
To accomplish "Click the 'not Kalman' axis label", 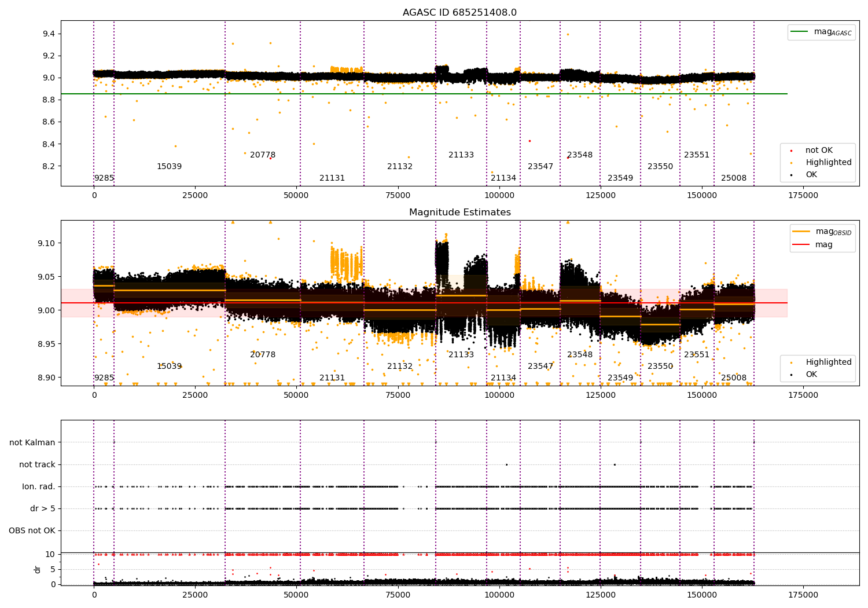I will pos(32,442).
